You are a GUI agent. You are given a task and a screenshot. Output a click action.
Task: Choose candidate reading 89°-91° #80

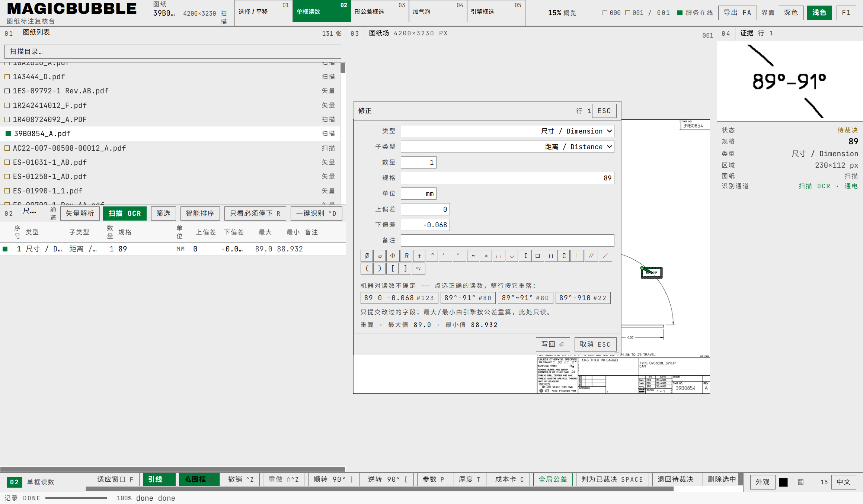pos(468,298)
